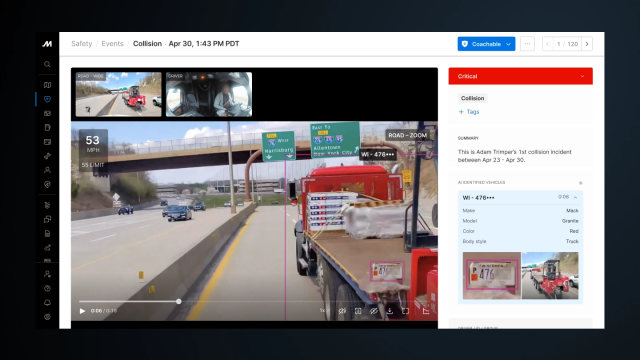640x360 pixels.
Task: Open the notifications bell in the sidebar
Action: click(x=47, y=302)
